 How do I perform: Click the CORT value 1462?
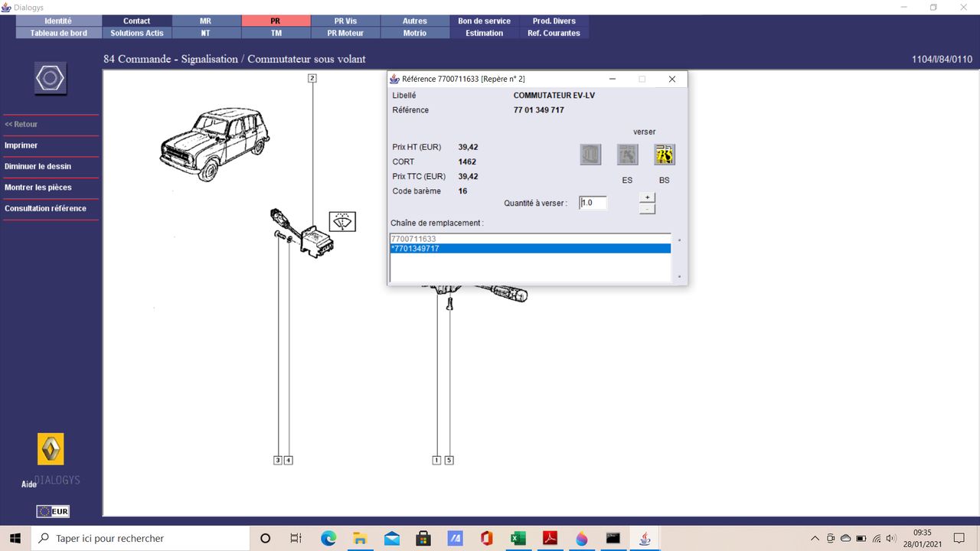(x=467, y=161)
